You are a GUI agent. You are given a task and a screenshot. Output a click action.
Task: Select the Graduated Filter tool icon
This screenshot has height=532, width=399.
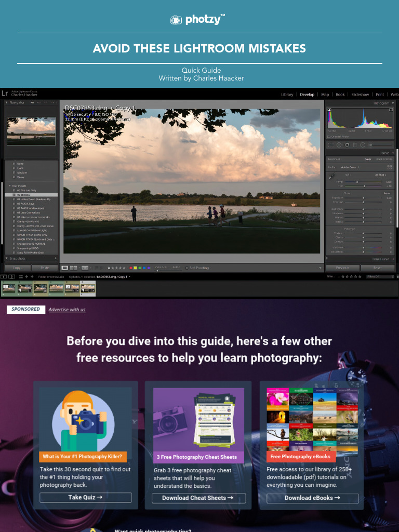(355, 145)
